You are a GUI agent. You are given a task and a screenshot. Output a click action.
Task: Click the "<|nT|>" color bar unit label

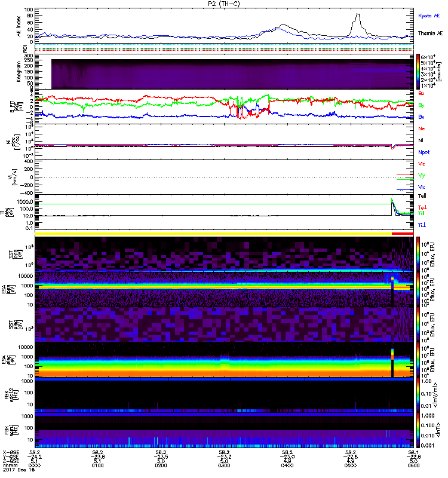coord(438,430)
